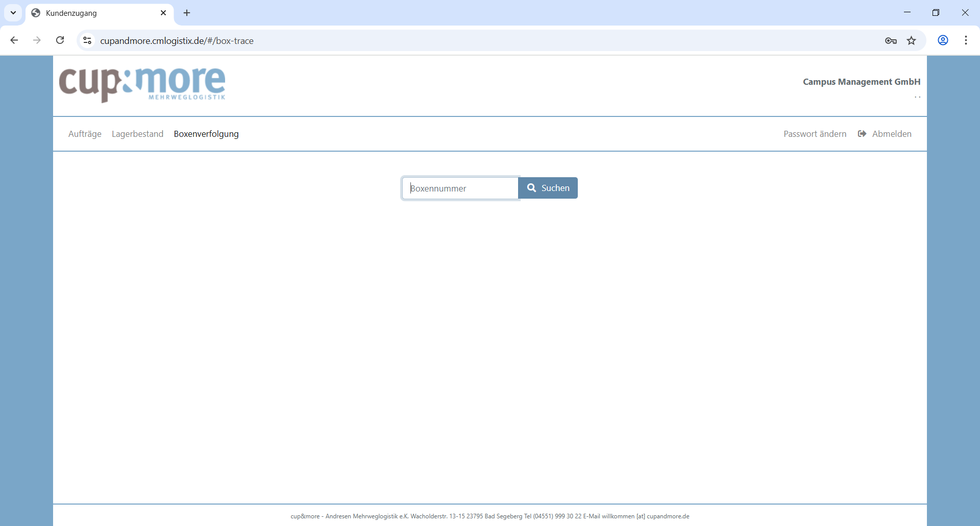Click the site information icon in address bar
The width and height of the screenshot is (980, 526).
click(87, 40)
